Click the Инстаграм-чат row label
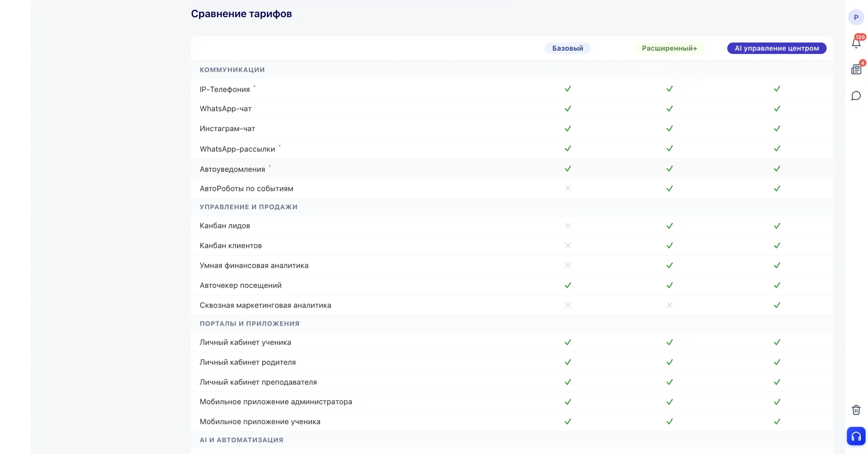The height and width of the screenshot is (454, 868). pyautogui.click(x=227, y=128)
